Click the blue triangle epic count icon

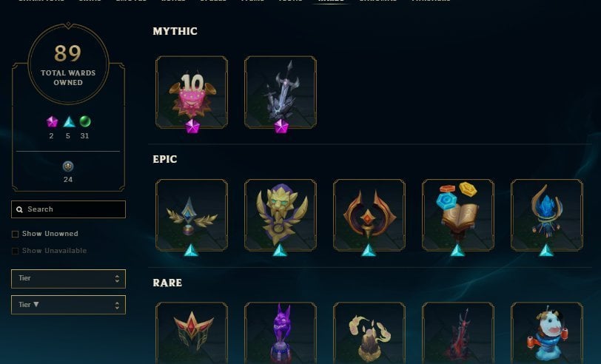69,122
